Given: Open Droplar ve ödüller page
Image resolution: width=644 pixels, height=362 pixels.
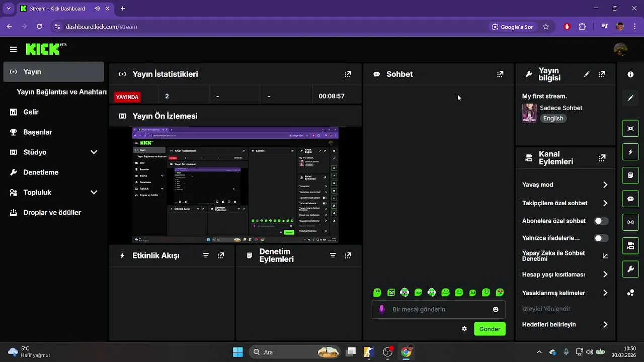Looking at the screenshot, I should pos(53,213).
